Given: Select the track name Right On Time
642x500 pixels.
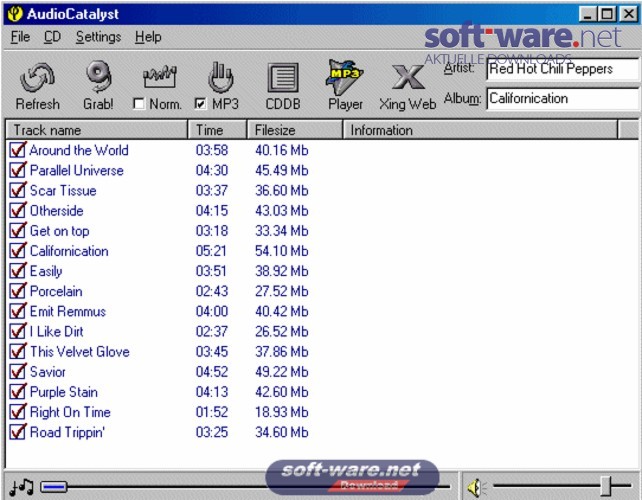Looking at the screenshot, I should click(x=70, y=412).
